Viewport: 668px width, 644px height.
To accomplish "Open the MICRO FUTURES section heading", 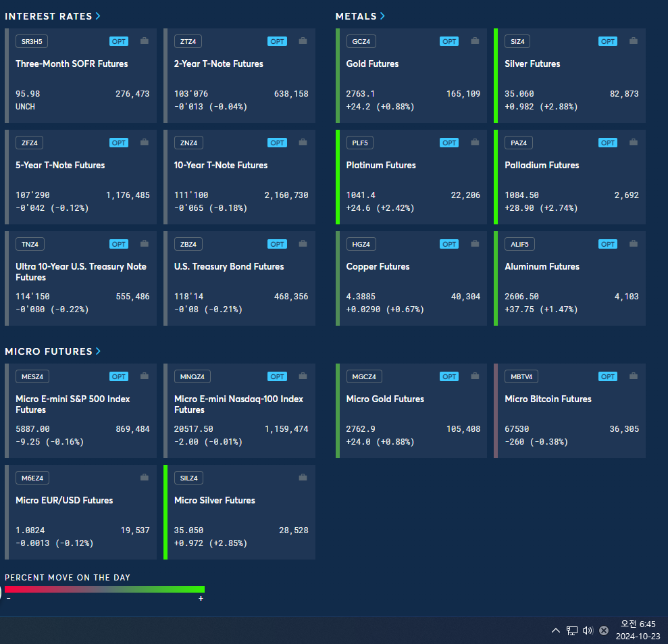I will pyautogui.click(x=49, y=351).
